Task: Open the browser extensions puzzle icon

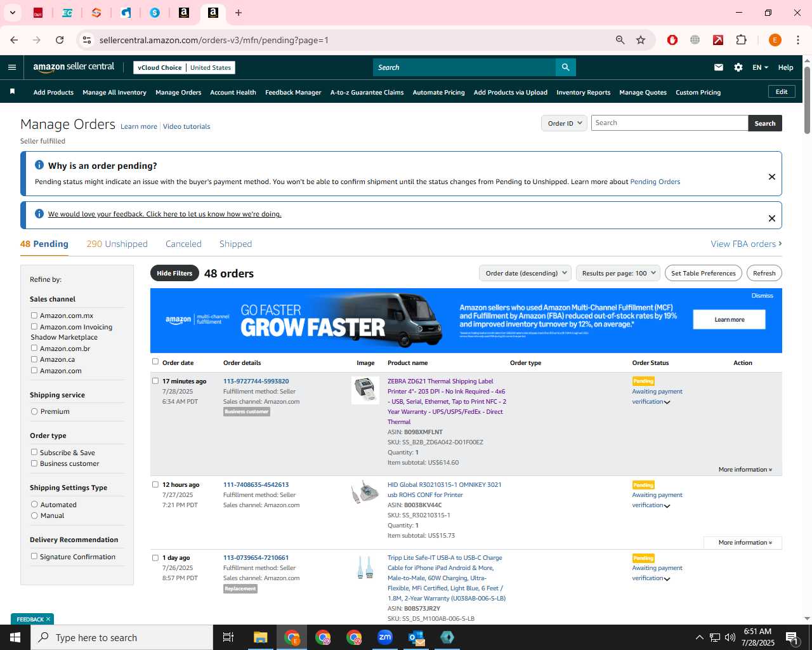Action: click(741, 40)
